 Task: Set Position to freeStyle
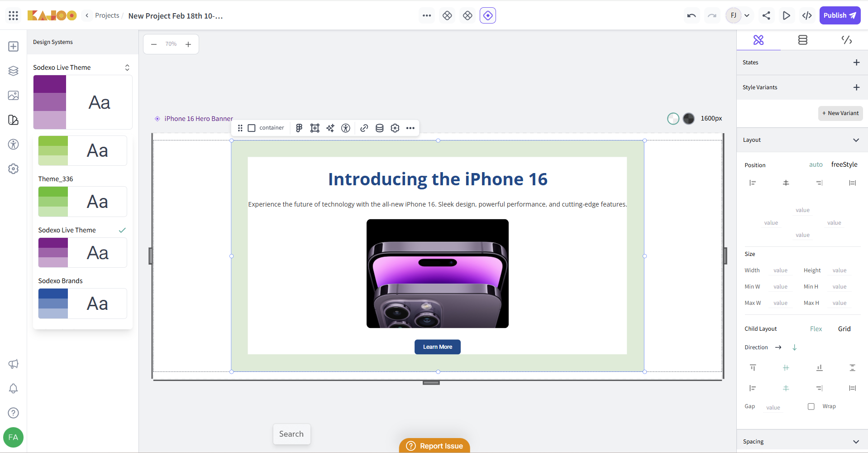(844, 164)
